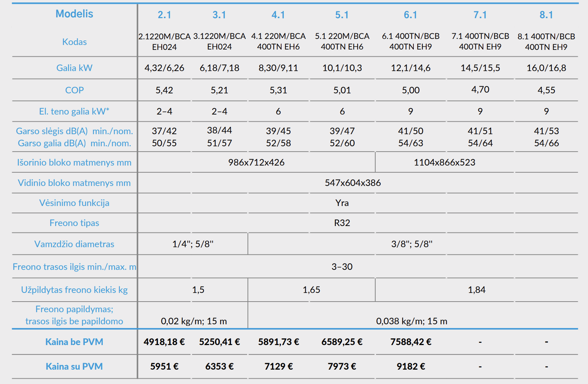Click COP value 5,00
The width and height of the screenshot is (588, 384).
tap(411, 90)
